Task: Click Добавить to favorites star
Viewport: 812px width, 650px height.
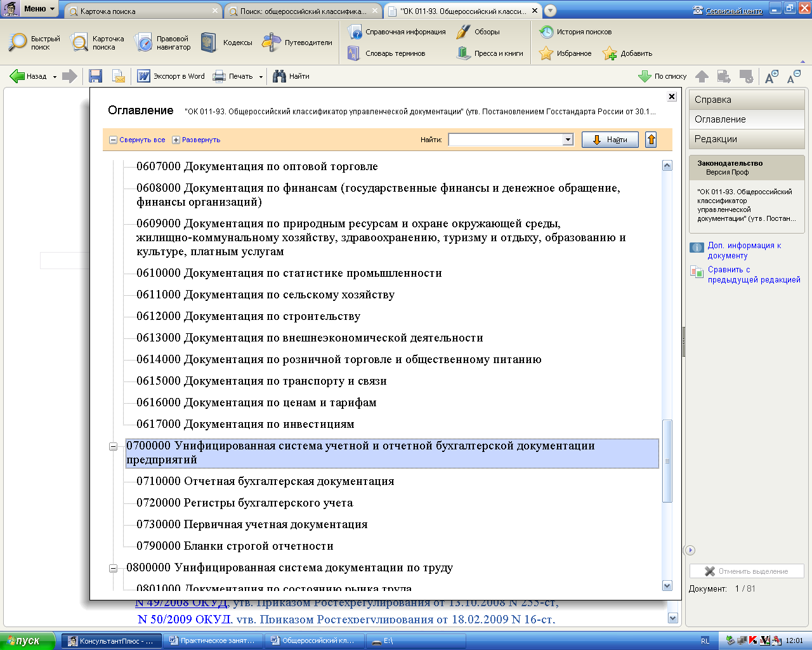Action: (x=627, y=53)
